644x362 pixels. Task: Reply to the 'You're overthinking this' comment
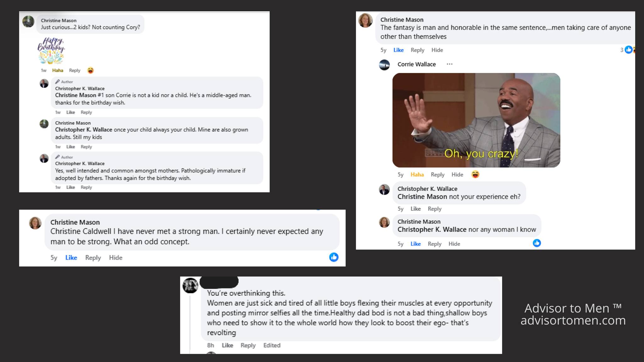pyautogui.click(x=248, y=345)
